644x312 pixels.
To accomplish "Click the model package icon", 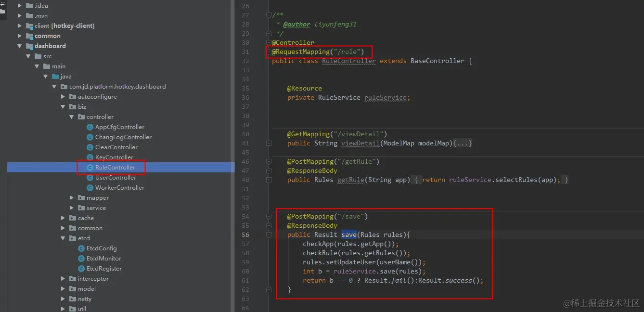I will click(x=72, y=289).
